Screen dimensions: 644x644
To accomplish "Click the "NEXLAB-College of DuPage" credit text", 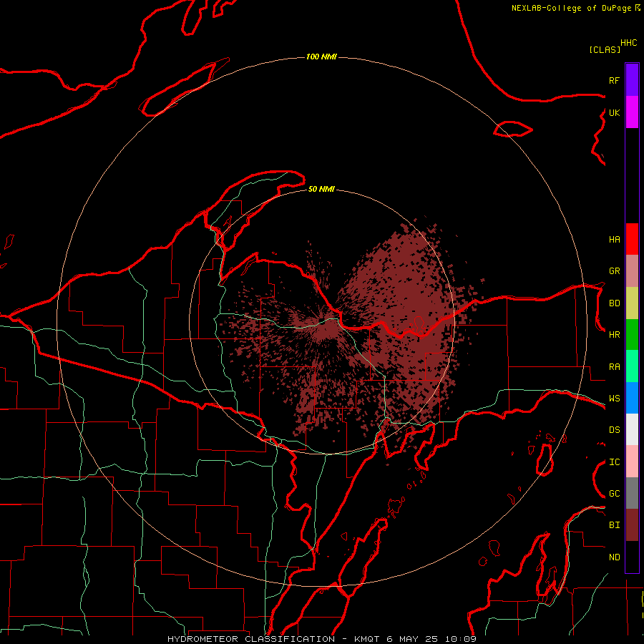I will tap(571, 8).
